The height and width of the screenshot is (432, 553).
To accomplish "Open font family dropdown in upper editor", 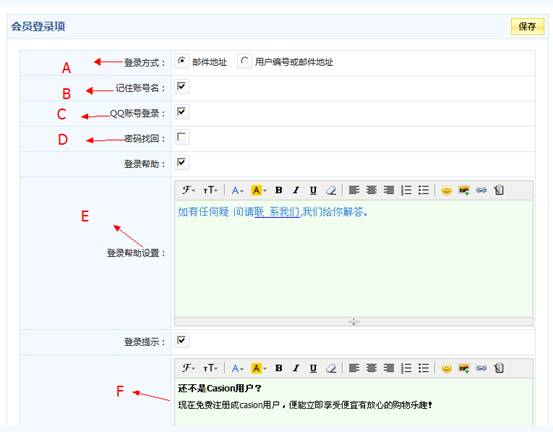I will pos(188,190).
